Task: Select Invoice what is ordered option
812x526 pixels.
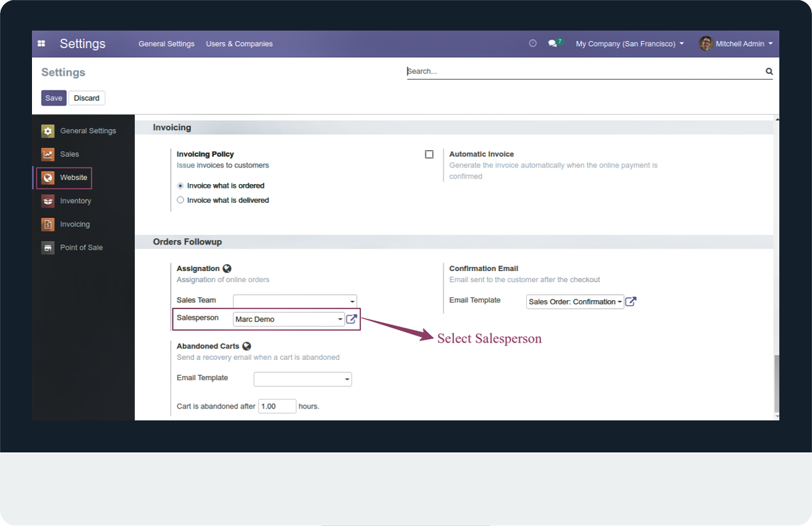Action: tap(180, 186)
